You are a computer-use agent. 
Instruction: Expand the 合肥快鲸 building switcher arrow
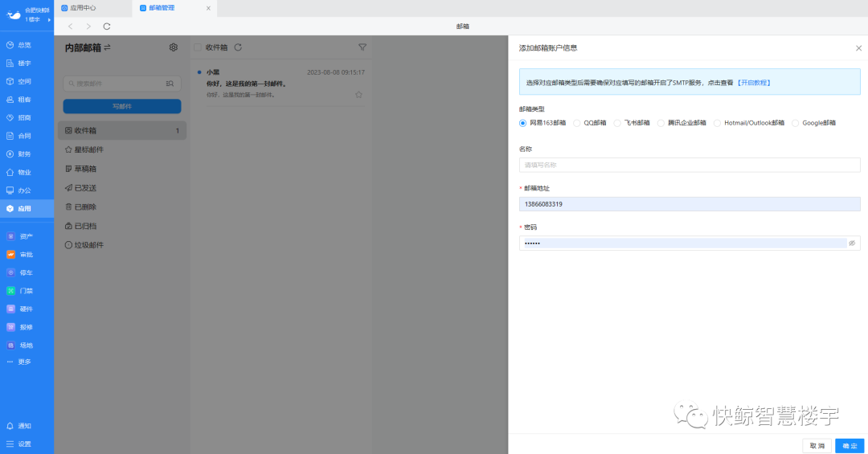[49, 19]
